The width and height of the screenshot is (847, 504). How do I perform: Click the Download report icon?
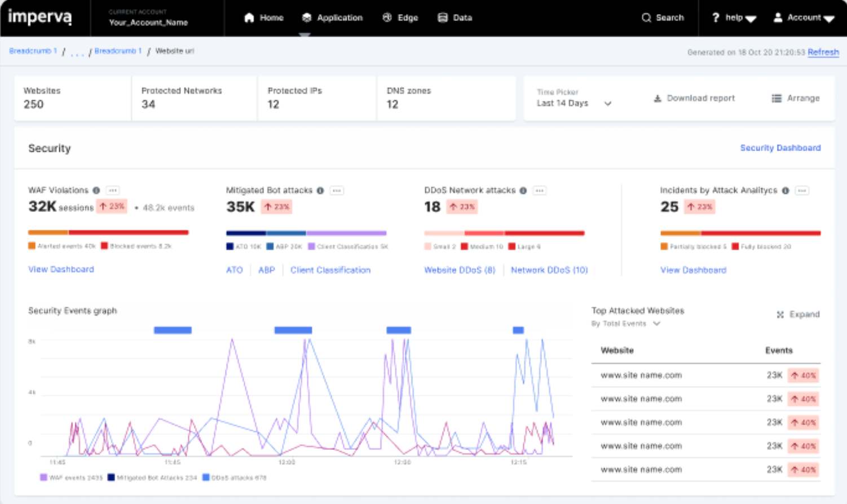[657, 98]
